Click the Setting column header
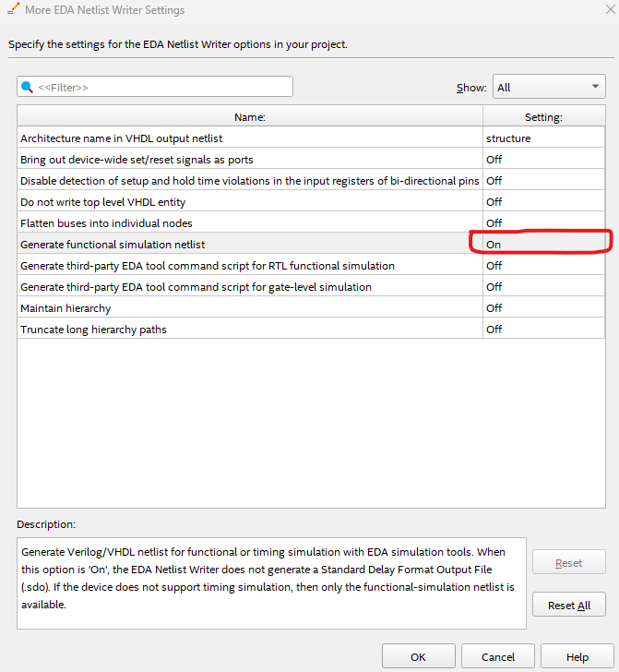 (x=543, y=117)
